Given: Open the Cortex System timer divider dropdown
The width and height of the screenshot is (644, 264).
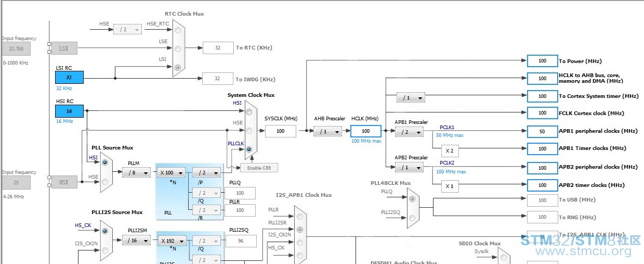Looking at the screenshot, I should tap(411, 97).
